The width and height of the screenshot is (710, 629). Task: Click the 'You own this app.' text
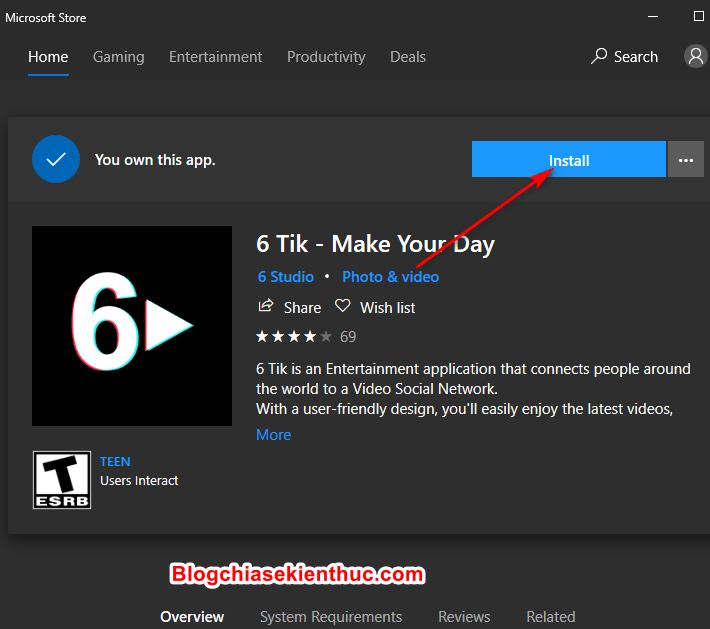point(155,160)
